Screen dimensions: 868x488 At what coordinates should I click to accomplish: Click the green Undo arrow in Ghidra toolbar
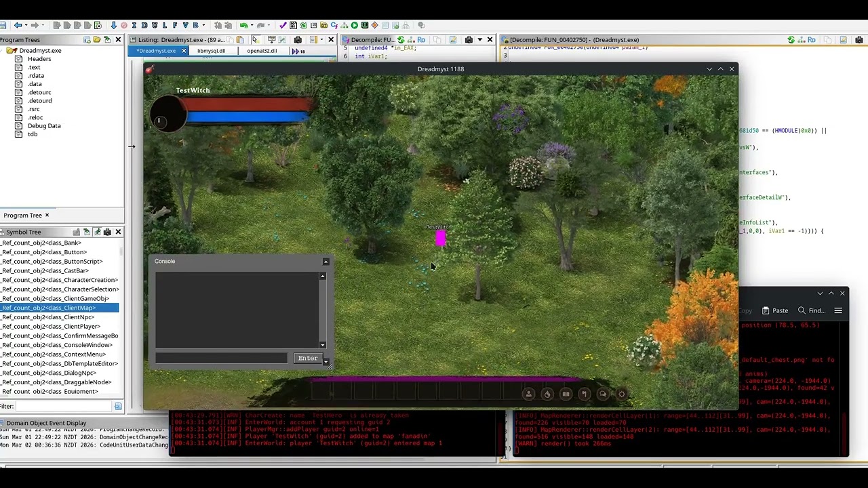[x=243, y=26]
